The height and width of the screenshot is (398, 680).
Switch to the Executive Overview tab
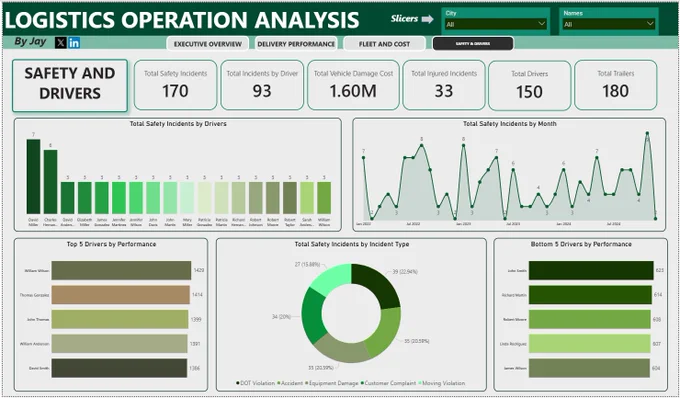click(x=208, y=44)
